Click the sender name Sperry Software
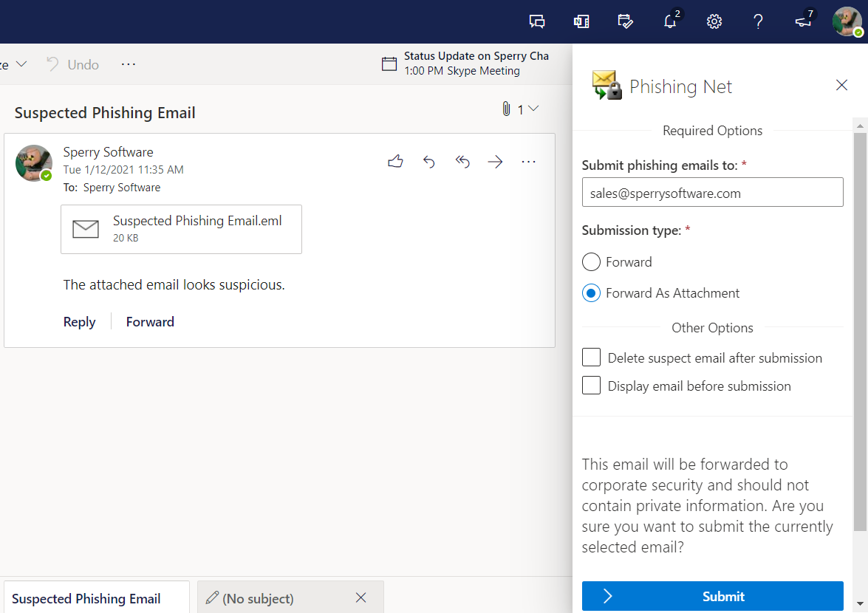 108,152
